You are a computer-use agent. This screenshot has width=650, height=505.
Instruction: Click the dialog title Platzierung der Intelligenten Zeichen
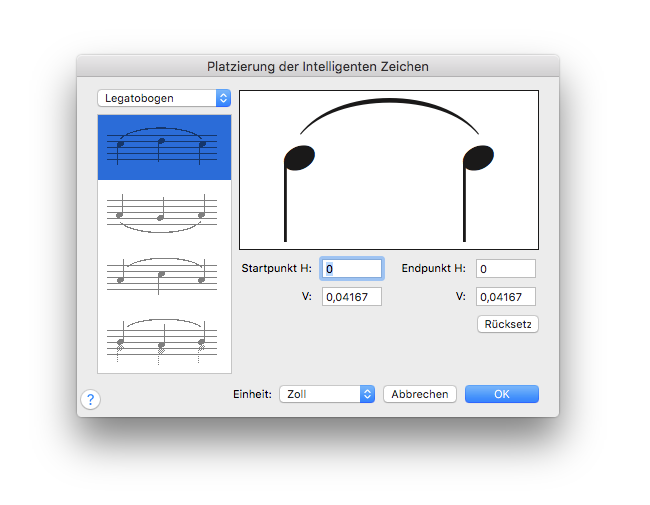[x=318, y=66]
